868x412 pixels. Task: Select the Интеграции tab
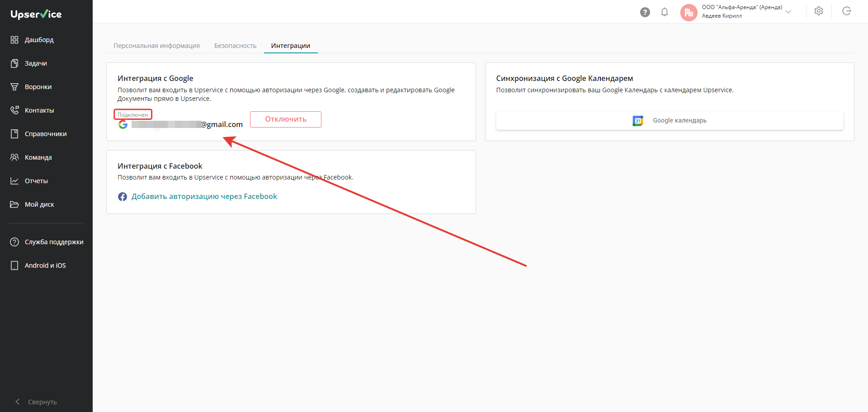coord(291,46)
